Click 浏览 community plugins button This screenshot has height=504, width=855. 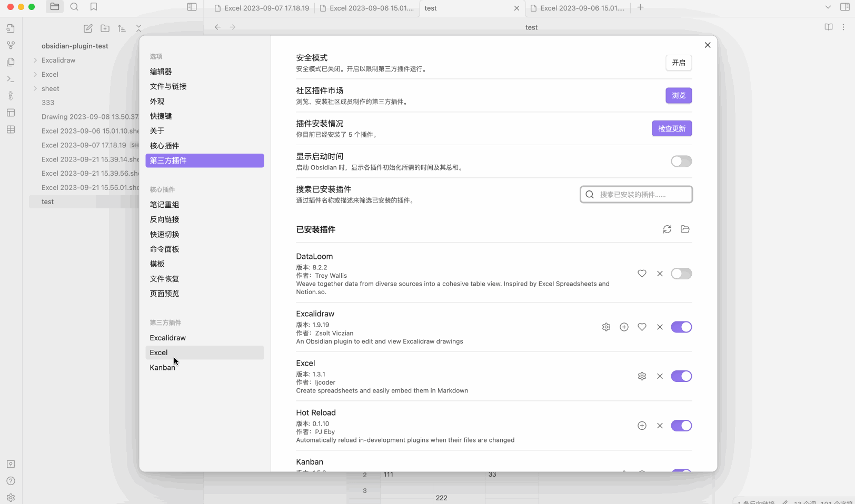[679, 96]
